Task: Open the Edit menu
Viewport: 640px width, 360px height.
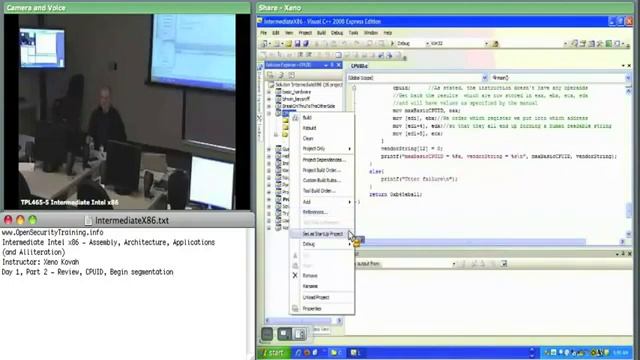Action: pyautogui.click(x=276, y=33)
